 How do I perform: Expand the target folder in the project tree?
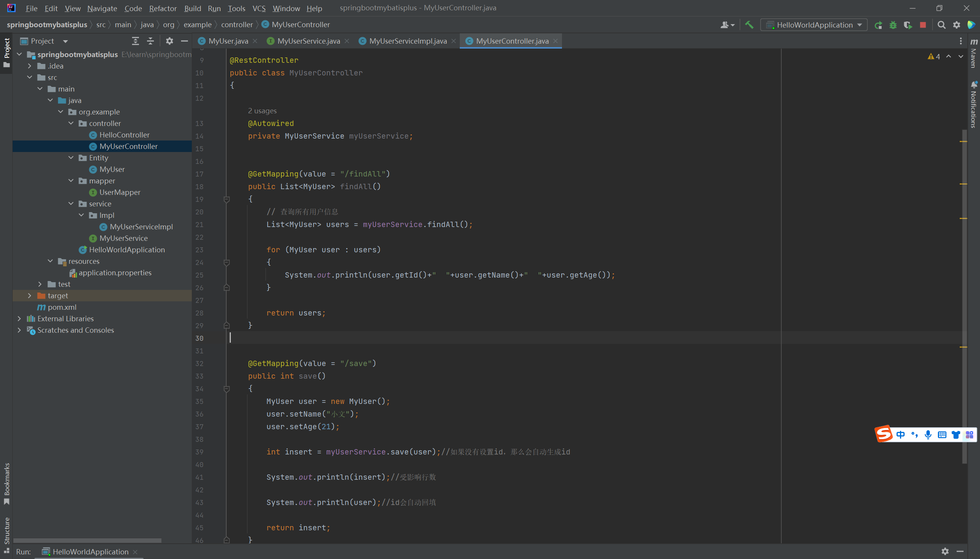(x=29, y=296)
